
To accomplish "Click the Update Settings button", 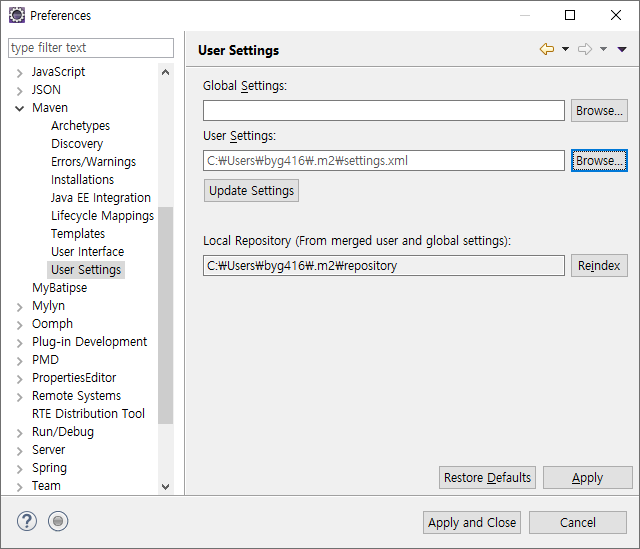I will point(251,191).
